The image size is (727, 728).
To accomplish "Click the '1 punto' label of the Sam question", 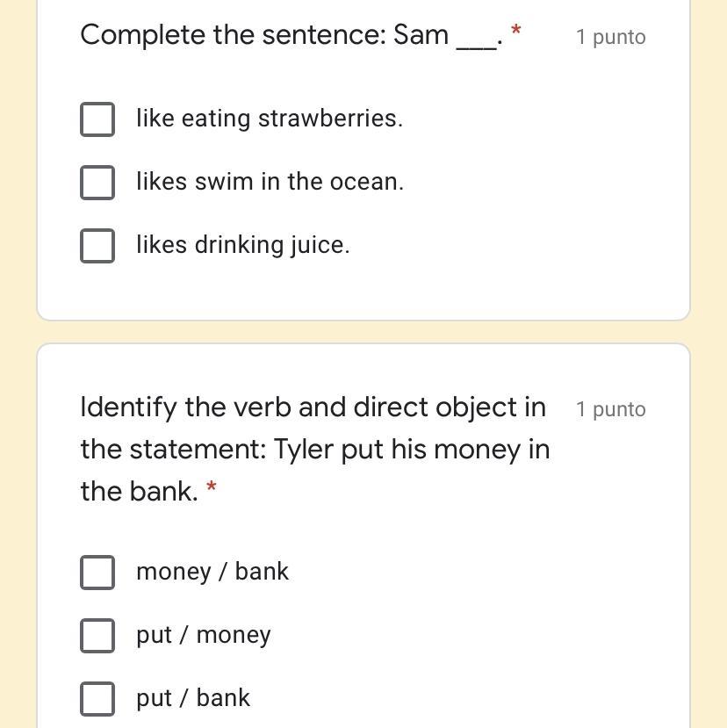I will tap(610, 37).
